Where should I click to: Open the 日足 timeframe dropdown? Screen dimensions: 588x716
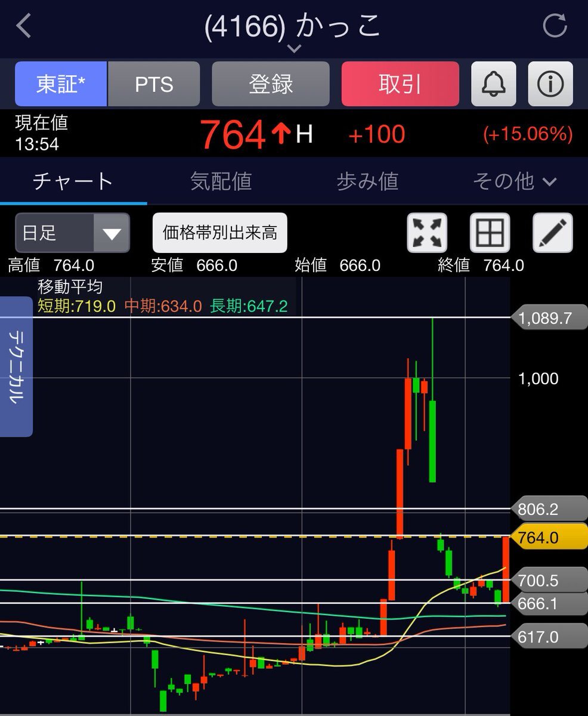[72, 233]
